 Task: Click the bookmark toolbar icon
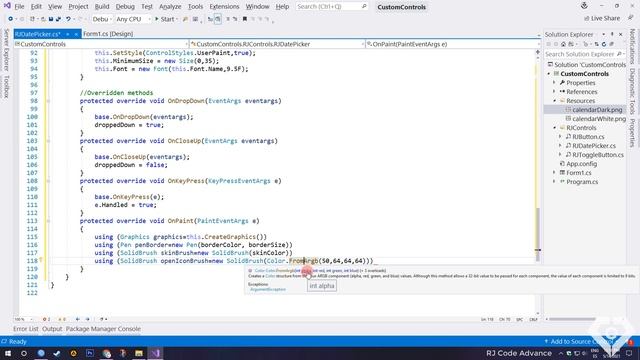pyautogui.click(x=244, y=19)
